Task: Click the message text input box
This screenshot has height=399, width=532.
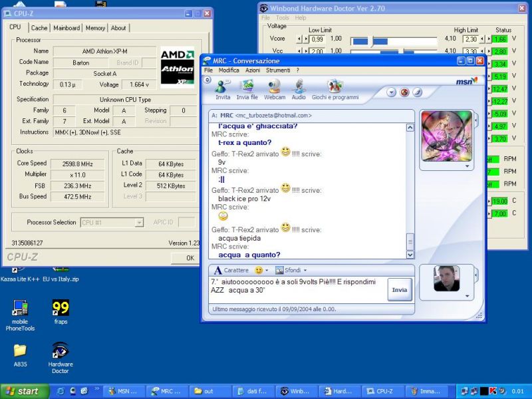Action: [298, 289]
